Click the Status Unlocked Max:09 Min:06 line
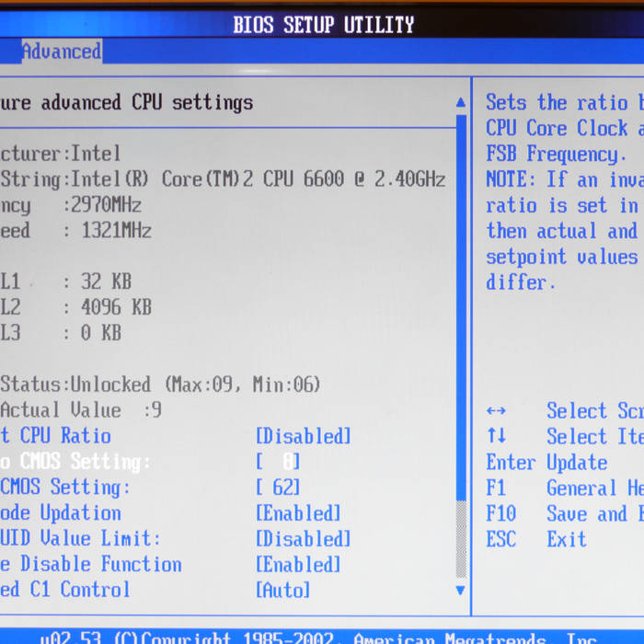This screenshot has width=644, height=644. (160, 385)
